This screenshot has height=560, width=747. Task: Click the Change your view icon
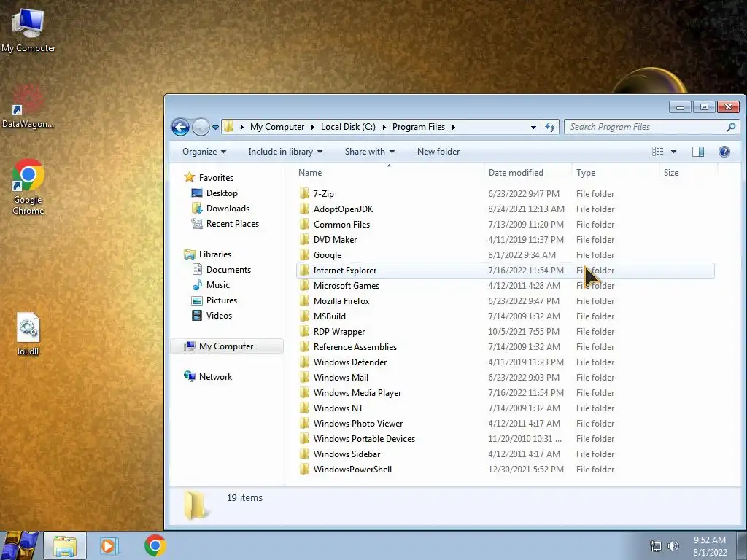[658, 152]
